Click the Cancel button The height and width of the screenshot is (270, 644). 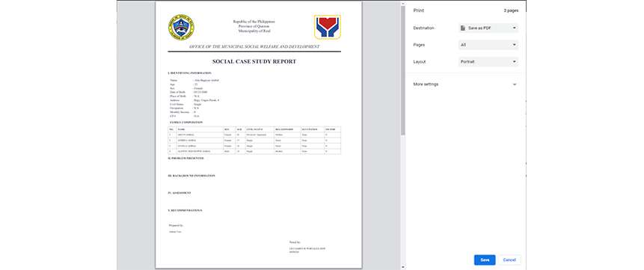(509, 260)
